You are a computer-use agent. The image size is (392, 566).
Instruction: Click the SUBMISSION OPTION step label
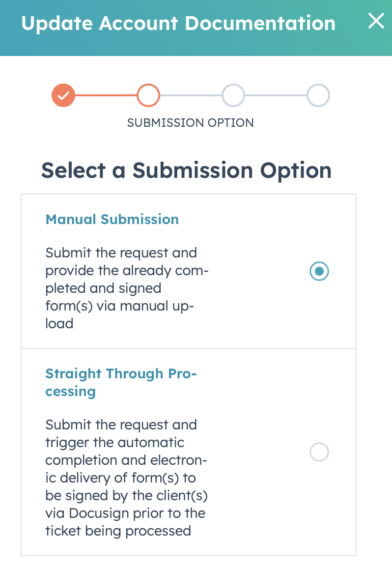(x=190, y=123)
